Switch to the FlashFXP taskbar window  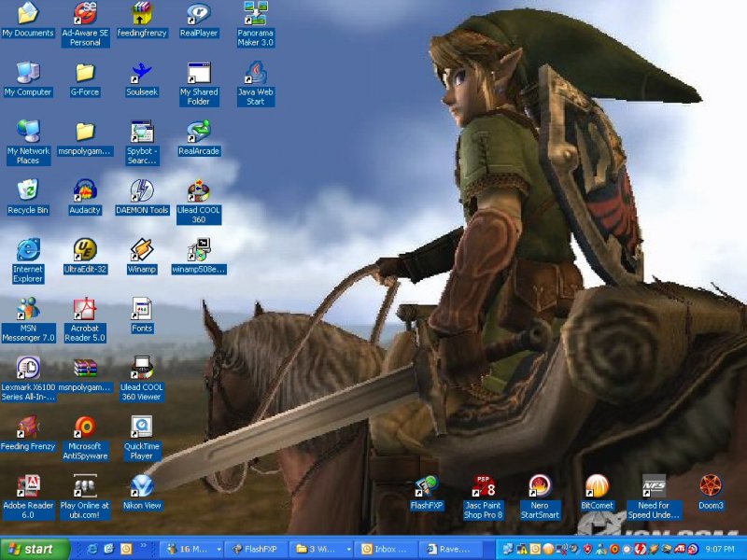point(255,549)
